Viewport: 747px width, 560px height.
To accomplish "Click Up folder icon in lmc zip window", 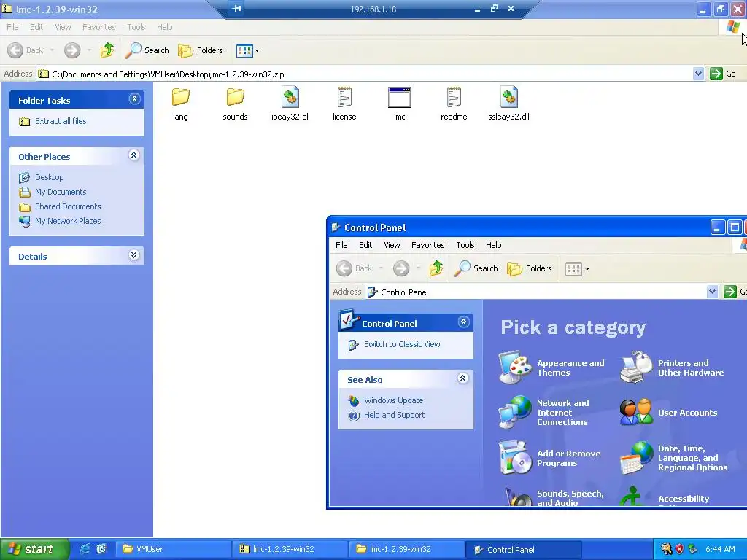I will tap(107, 50).
